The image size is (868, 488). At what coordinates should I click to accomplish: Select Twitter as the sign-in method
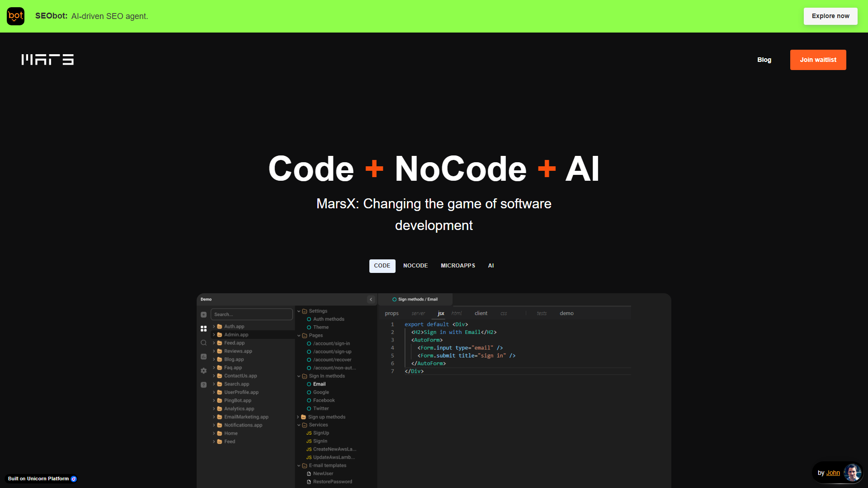click(x=321, y=408)
